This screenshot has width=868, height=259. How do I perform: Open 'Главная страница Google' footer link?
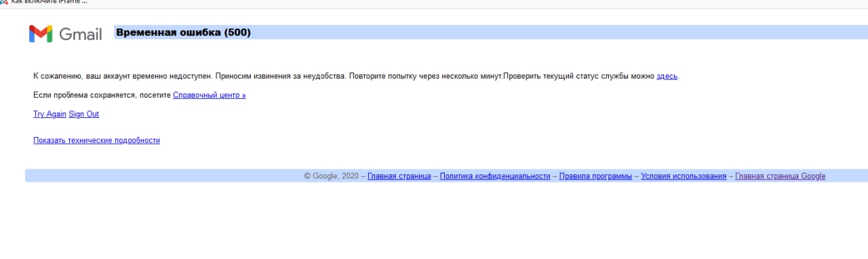(781, 176)
